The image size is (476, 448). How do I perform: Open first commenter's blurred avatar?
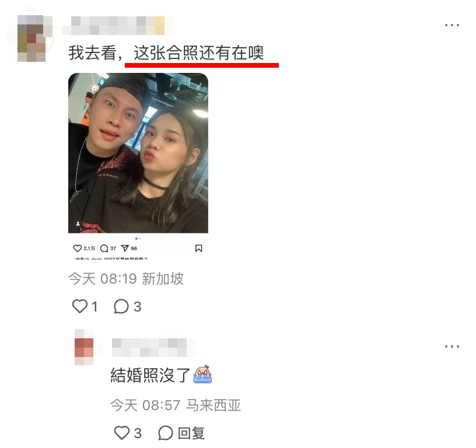point(32,38)
